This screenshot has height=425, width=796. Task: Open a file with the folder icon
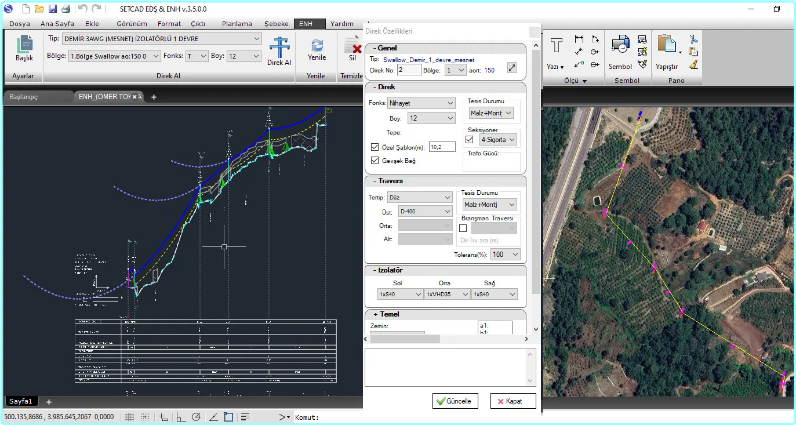coord(39,9)
